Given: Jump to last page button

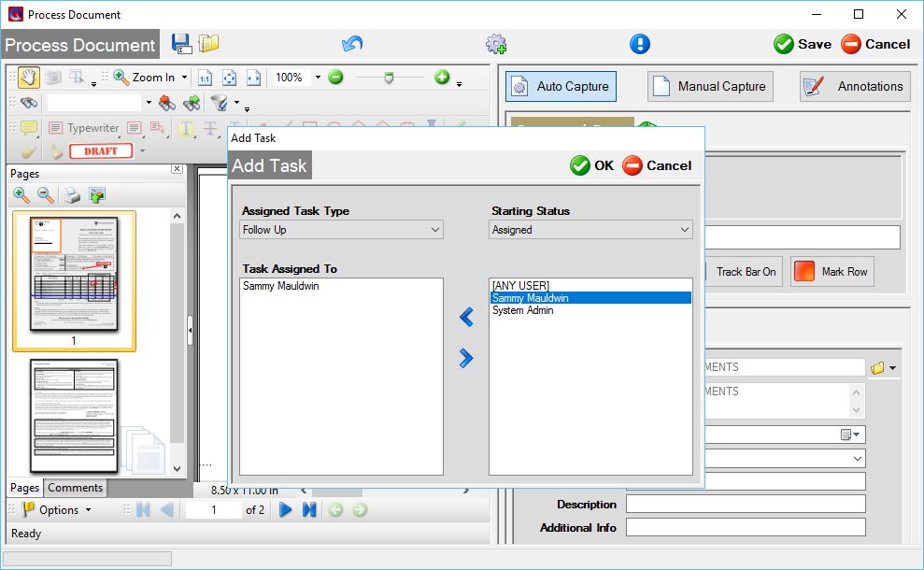Looking at the screenshot, I should [x=309, y=510].
